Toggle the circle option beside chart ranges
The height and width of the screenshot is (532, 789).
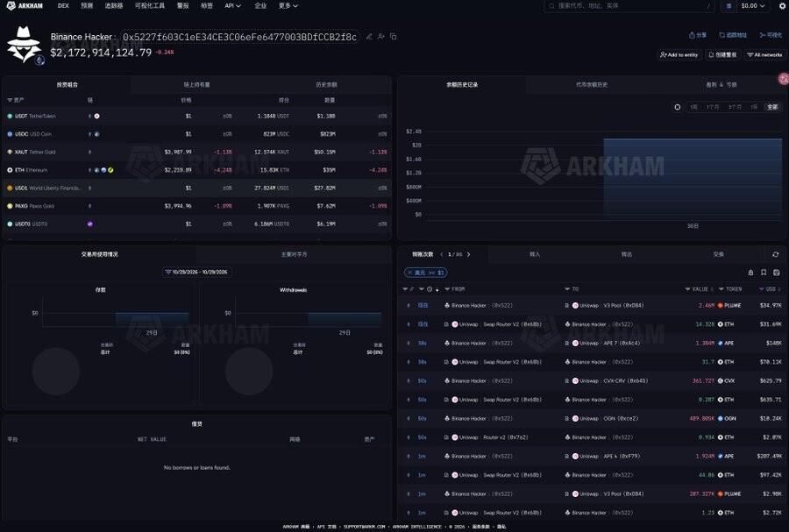pos(678,107)
